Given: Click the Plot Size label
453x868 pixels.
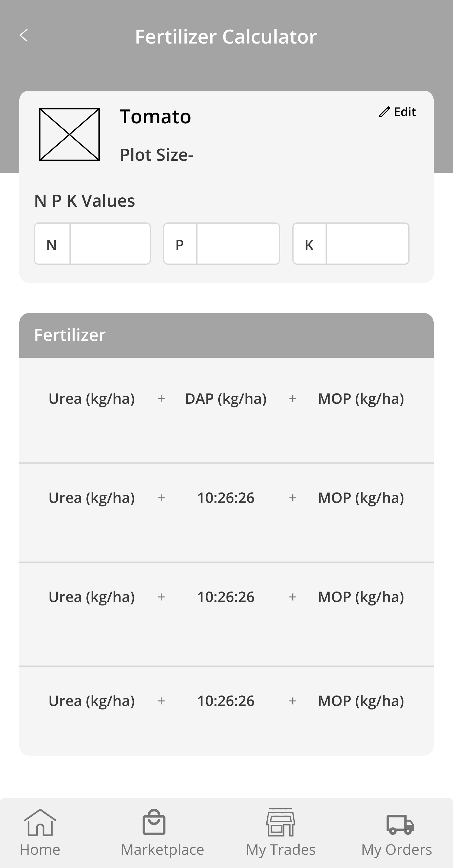Looking at the screenshot, I should pos(157,155).
